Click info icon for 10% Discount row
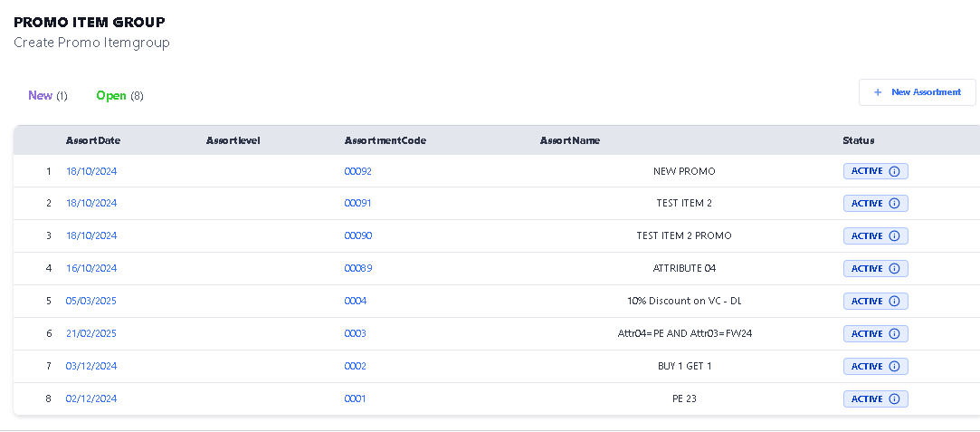Viewport: 980px width, 432px height. click(x=894, y=302)
